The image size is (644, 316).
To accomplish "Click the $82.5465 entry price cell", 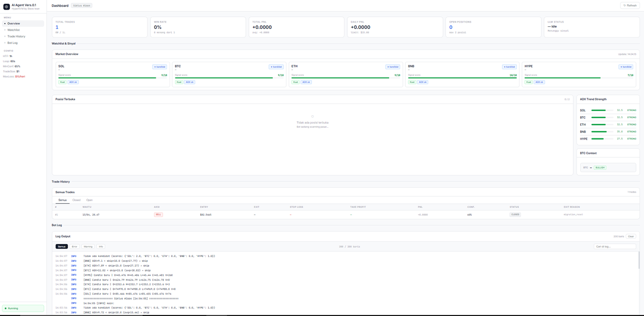I will [206, 215].
